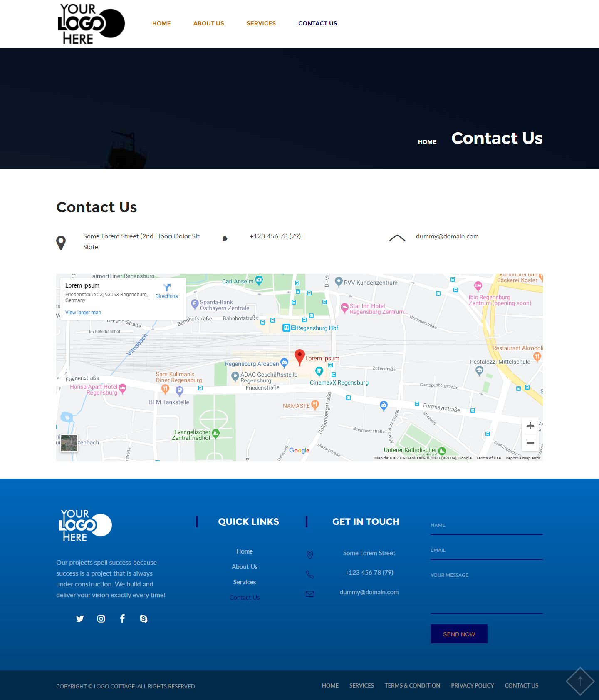Zoom in on the map

coord(530,426)
